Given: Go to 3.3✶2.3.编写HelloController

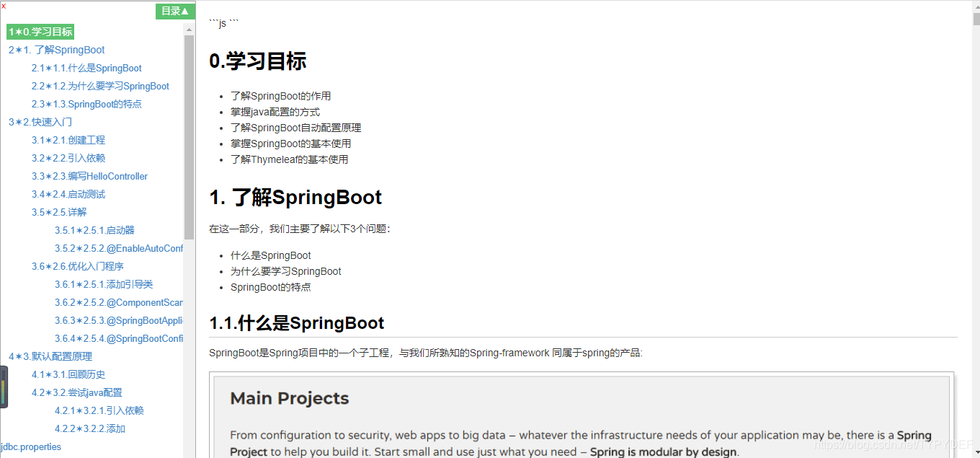Looking at the screenshot, I should point(89,176).
